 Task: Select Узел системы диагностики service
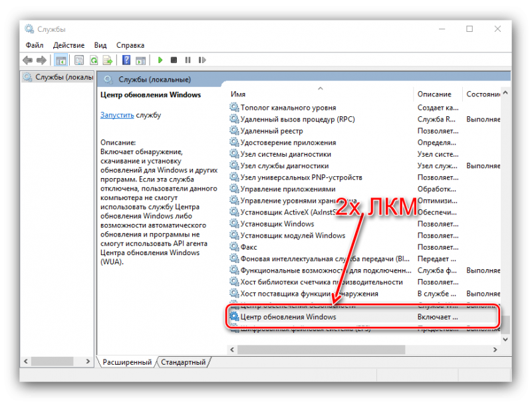[286, 154]
